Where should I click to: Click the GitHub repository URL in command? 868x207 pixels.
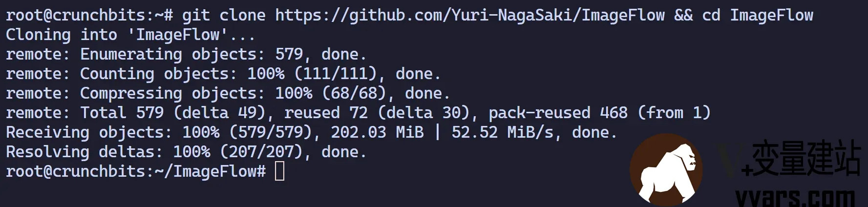click(x=470, y=15)
